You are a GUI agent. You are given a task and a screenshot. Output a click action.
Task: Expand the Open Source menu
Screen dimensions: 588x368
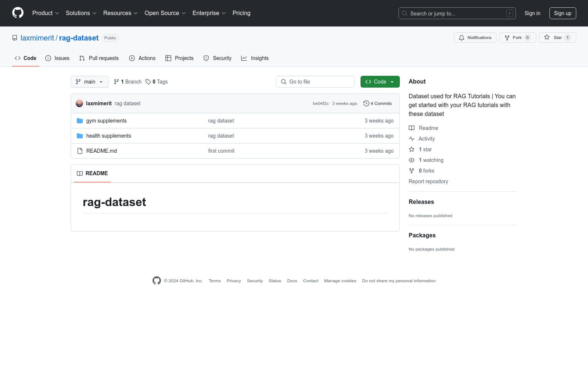click(x=165, y=13)
